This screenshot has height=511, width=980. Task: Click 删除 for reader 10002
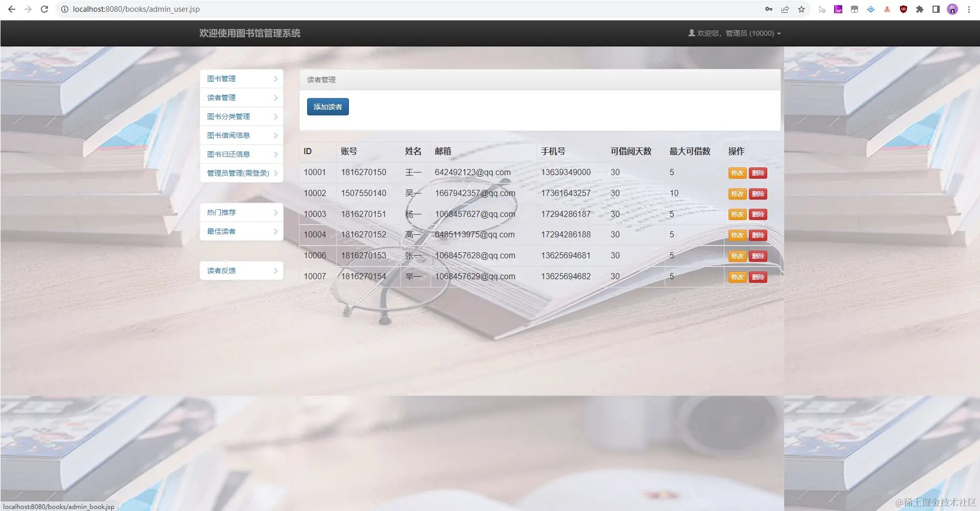[758, 194]
